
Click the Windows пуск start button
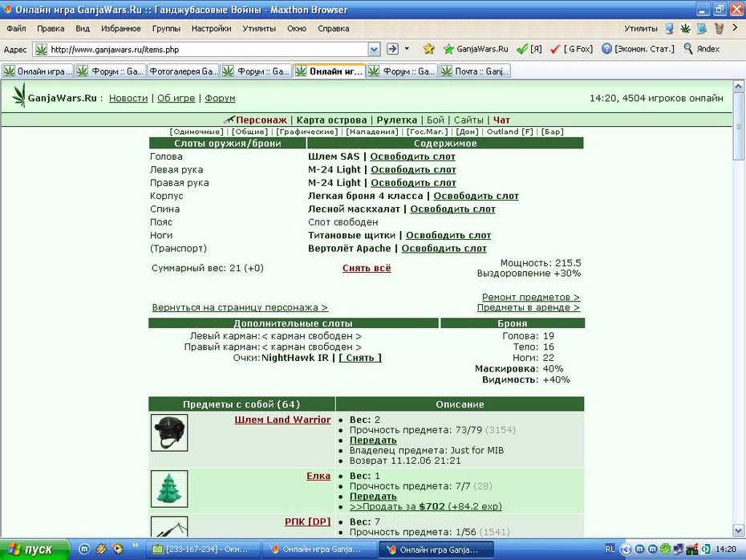click(34, 550)
